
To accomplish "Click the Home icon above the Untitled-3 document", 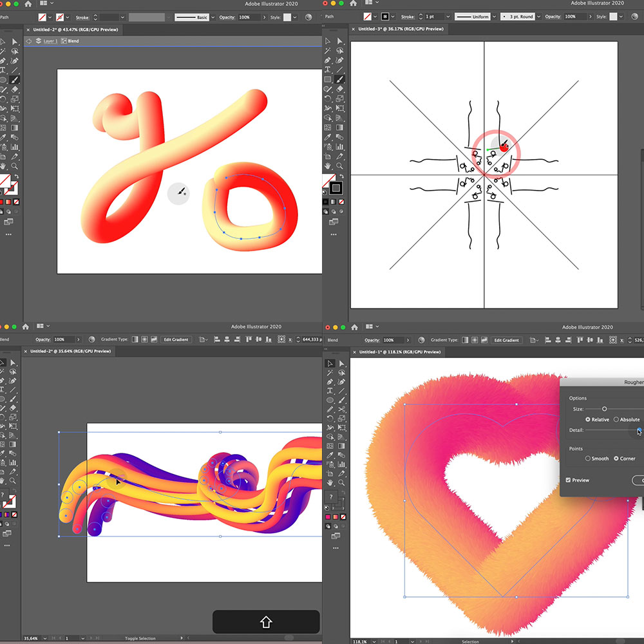I will [x=353, y=3].
